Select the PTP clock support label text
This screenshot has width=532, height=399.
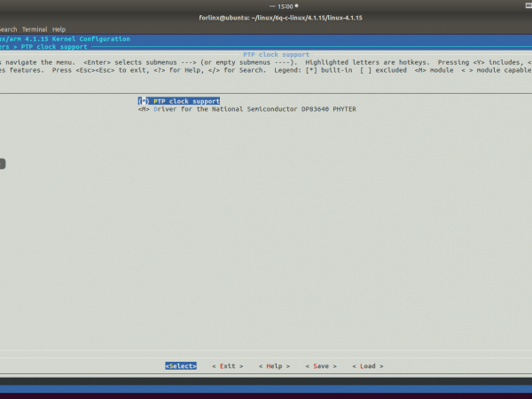186,101
